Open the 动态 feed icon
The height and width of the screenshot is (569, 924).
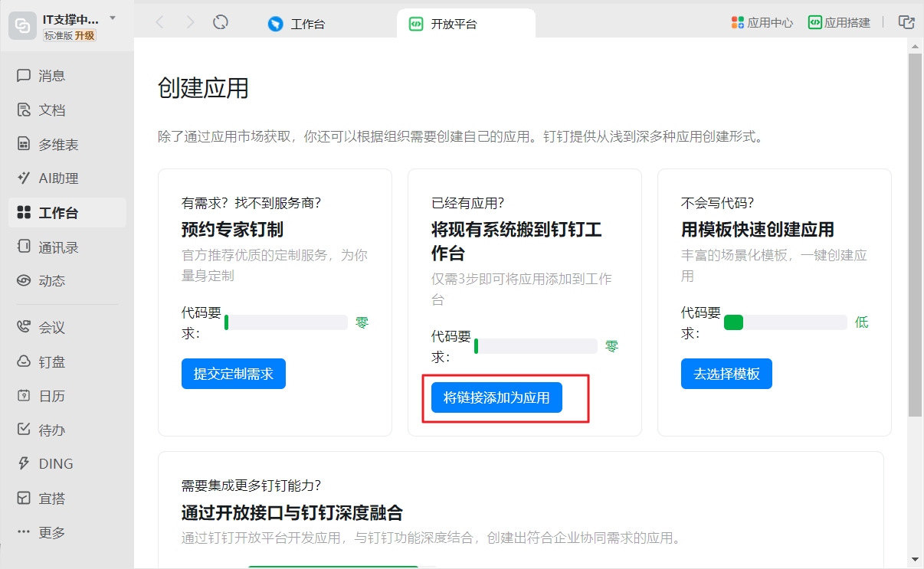24,281
